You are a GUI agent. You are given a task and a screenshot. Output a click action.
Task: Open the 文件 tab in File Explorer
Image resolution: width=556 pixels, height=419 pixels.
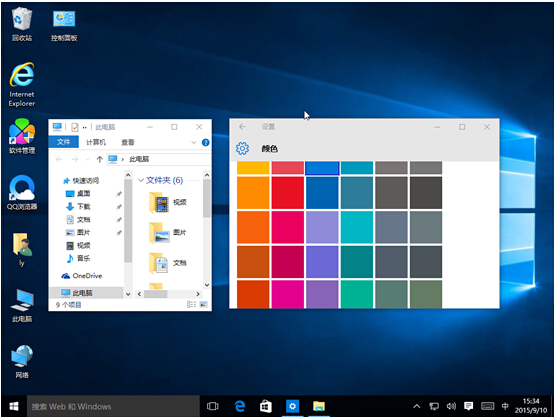click(63, 142)
